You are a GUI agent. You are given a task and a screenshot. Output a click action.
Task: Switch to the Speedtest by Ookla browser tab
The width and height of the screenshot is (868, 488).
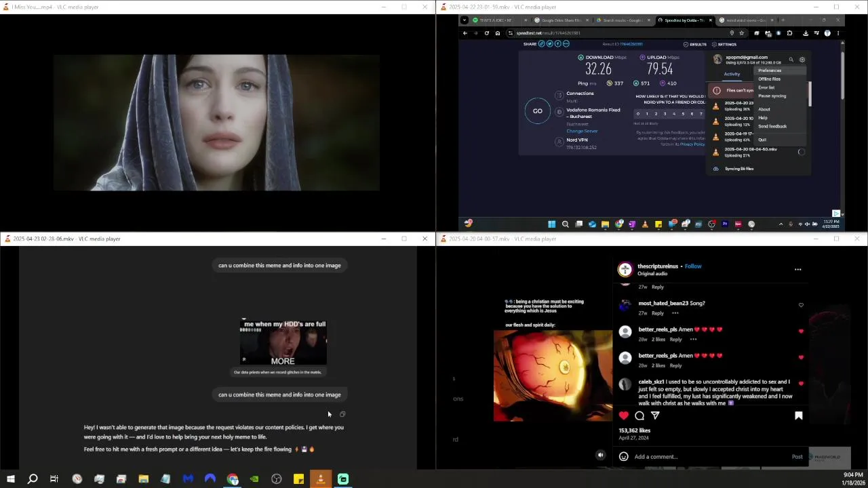(x=684, y=20)
